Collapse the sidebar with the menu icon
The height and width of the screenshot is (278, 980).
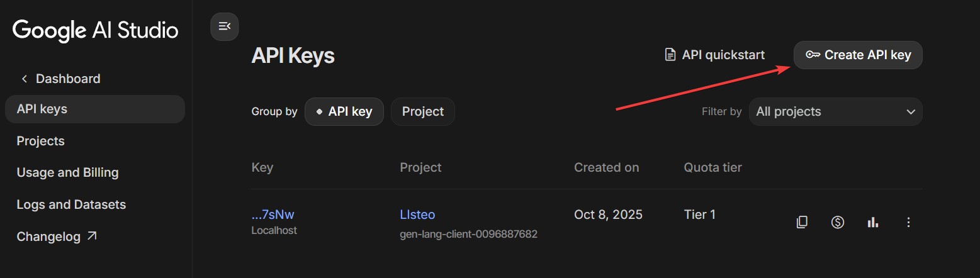coord(224,26)
